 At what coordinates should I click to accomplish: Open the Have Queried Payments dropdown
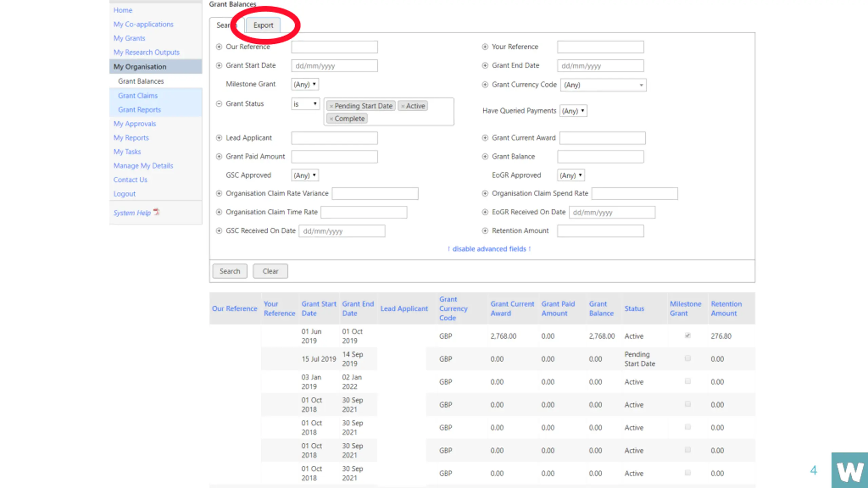click(573, 111)
